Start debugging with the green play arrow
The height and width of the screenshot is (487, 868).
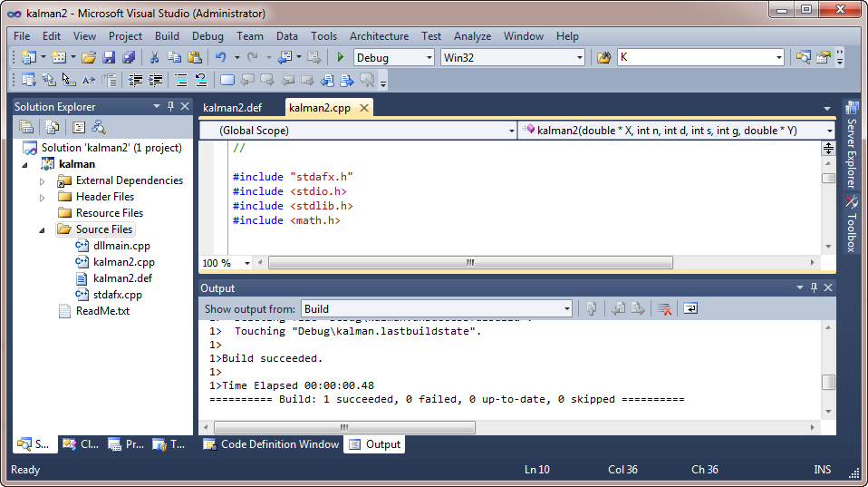tap(341, 57)
